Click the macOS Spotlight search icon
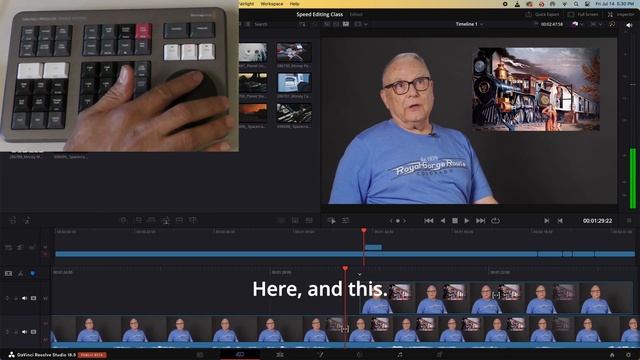The width and height of the screenshot is (640, 360). [576, 4]
